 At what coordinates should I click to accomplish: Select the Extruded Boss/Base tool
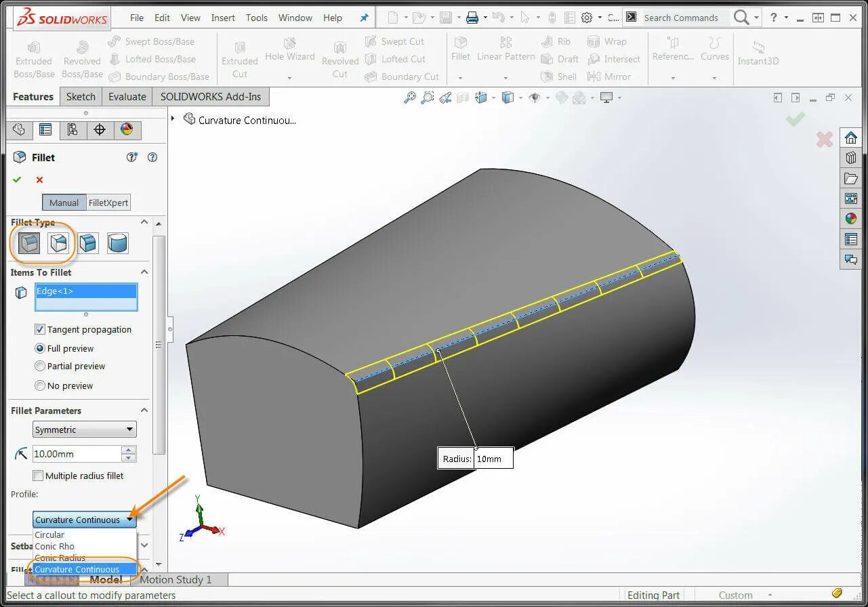[x=33, y=58]
